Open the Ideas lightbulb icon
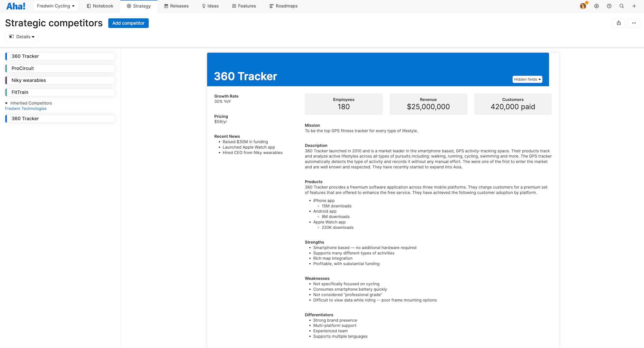The width and height of the screenshot is (644, 348). tap(203, 6)
